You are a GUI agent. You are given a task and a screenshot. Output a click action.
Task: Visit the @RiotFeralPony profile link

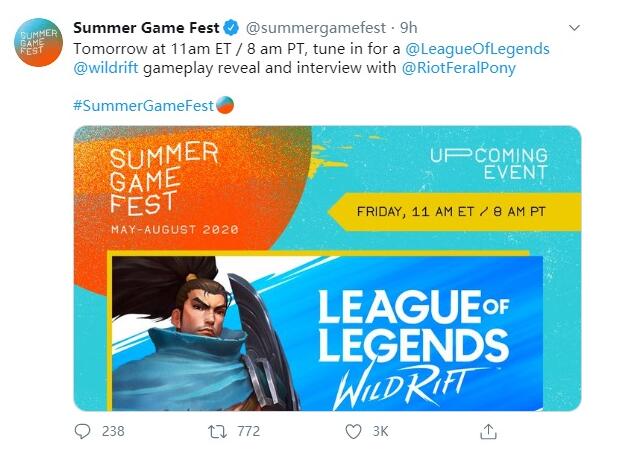point(459,69)
